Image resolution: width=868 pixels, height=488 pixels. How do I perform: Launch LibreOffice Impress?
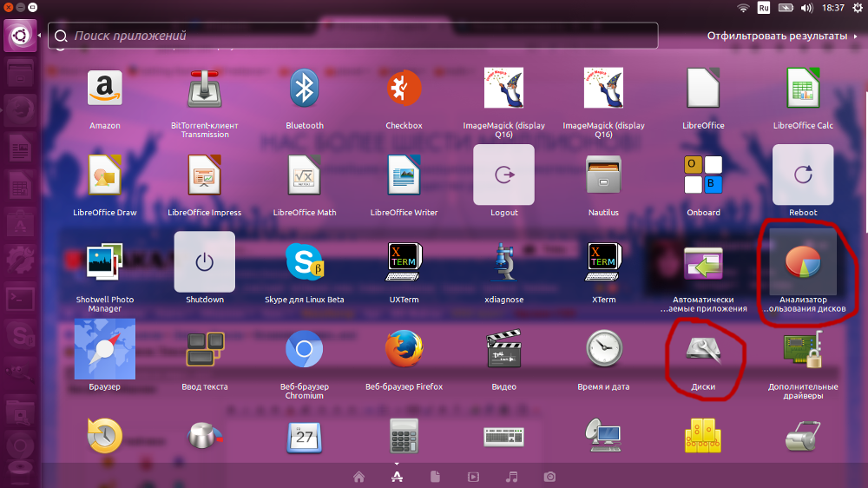[204, 175]
